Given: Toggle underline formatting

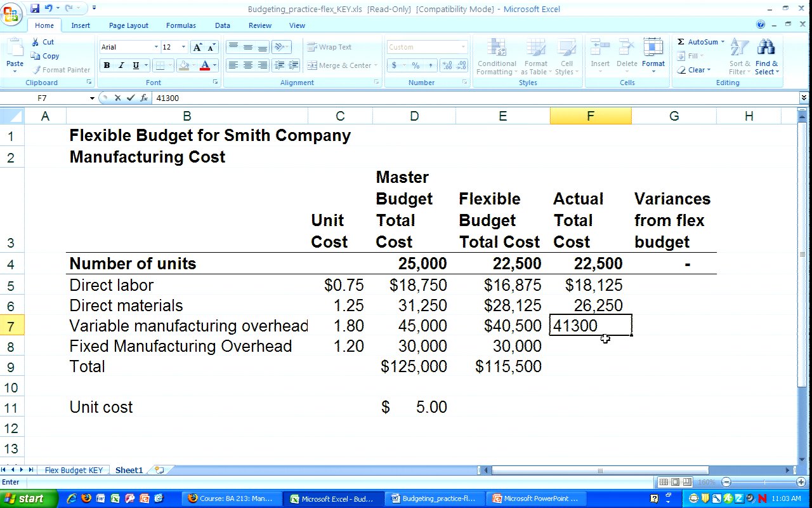Looking at the screenshot, I should click(136, 65).
